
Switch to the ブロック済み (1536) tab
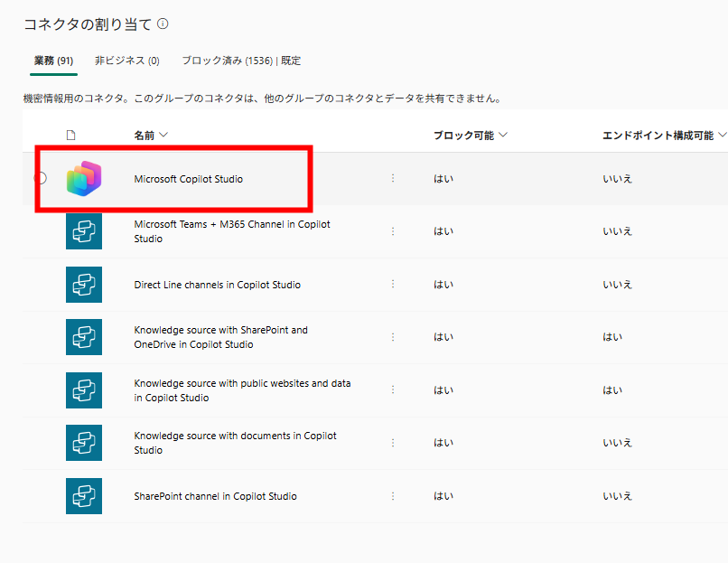click(241, 61)
